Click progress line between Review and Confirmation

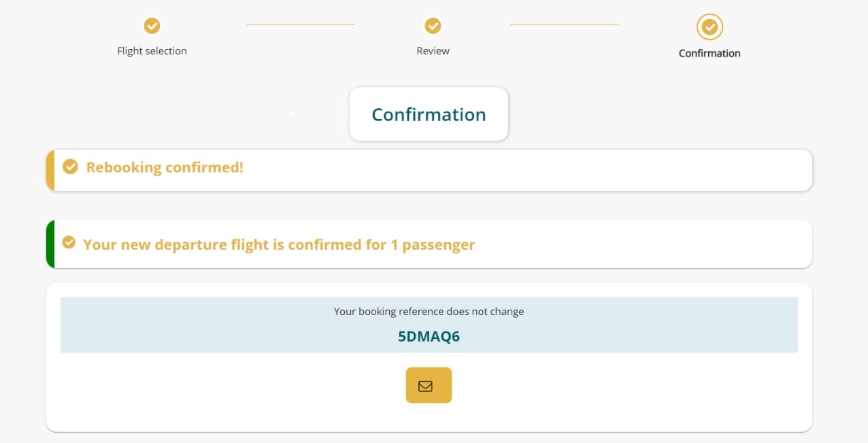point(565,25)
